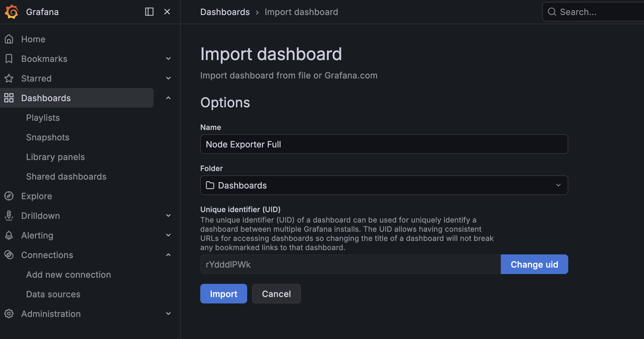Click the Grafana logo icon
Viewport: 644px width, 339px height.
pos(12,12)
